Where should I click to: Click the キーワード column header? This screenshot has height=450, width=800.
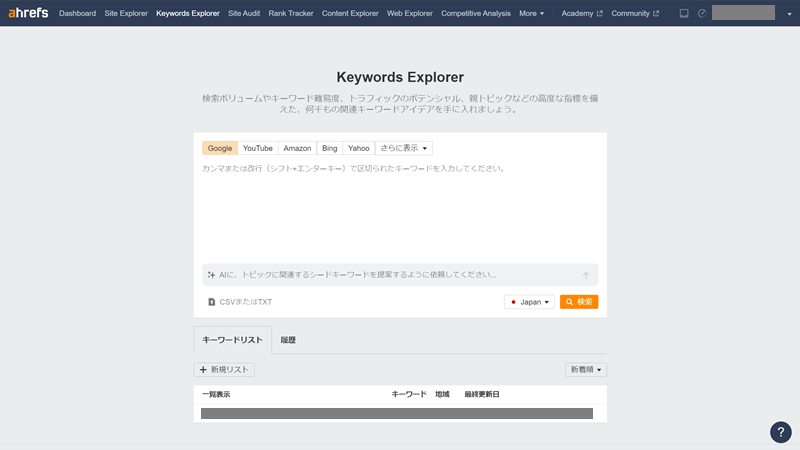(409, 394)
